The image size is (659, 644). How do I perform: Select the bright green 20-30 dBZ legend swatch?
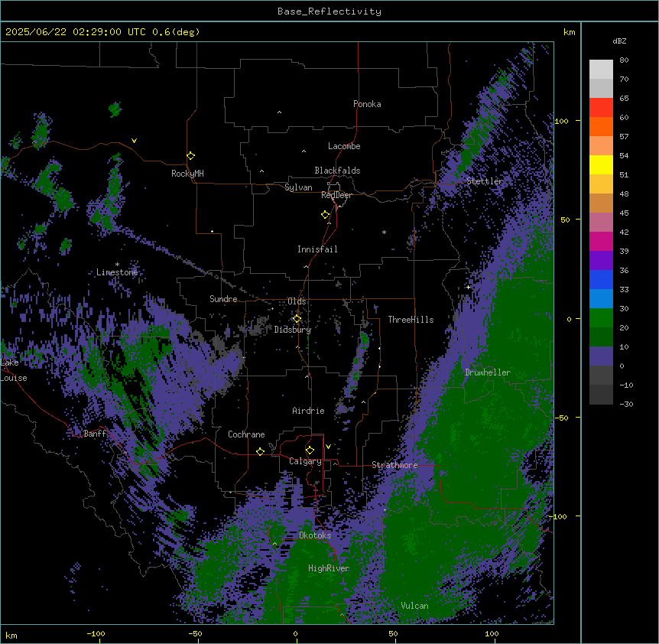(601, 318)
